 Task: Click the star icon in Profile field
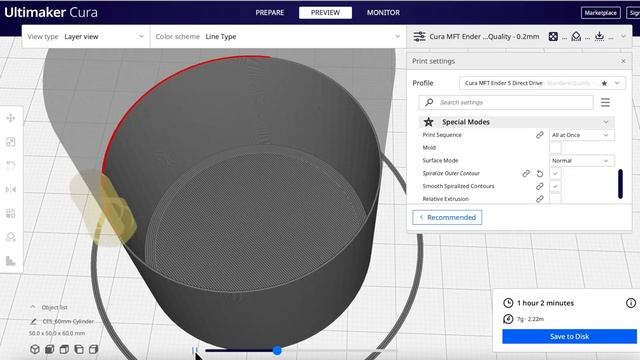tap(604, 83)
